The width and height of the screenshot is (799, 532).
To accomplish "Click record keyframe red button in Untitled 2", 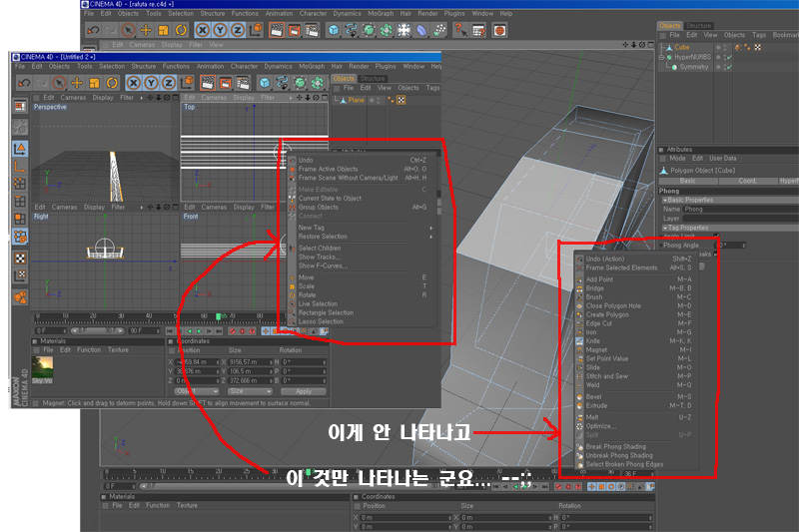I will [233, 331].
